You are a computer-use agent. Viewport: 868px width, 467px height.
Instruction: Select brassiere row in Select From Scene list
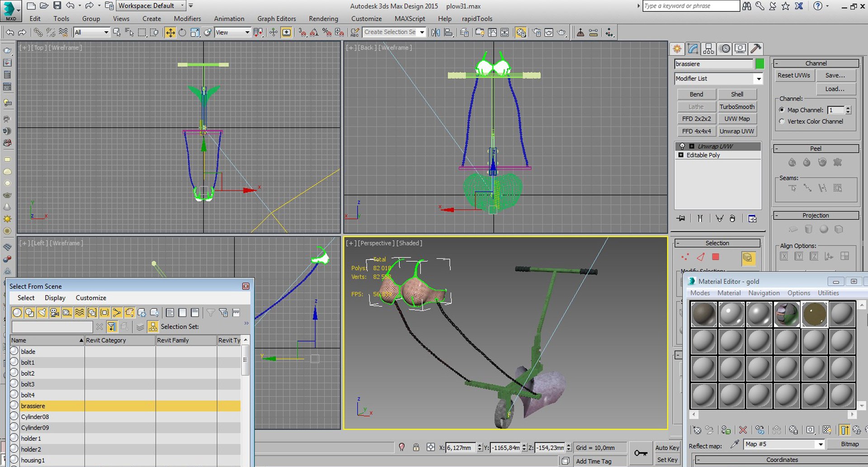[x=125, y=406]
